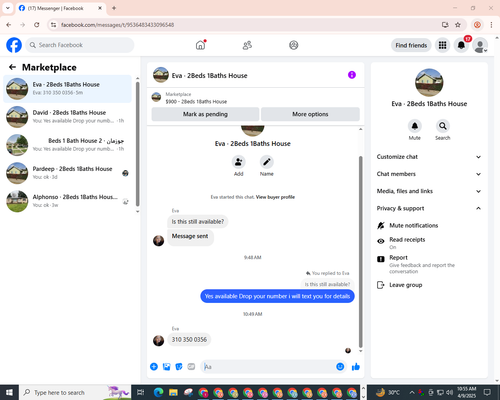
Task: Click the Search Facebook field
Action: tap(80, 45)
